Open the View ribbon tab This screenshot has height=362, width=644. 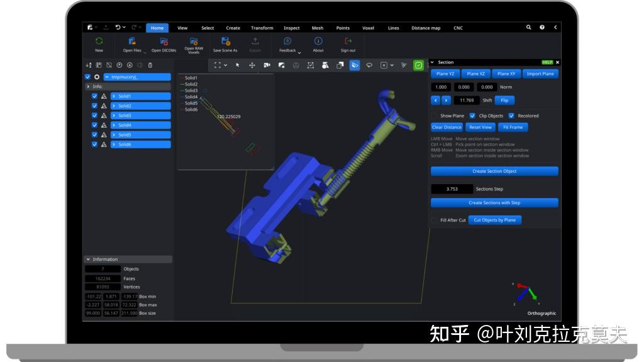point(182,28)
